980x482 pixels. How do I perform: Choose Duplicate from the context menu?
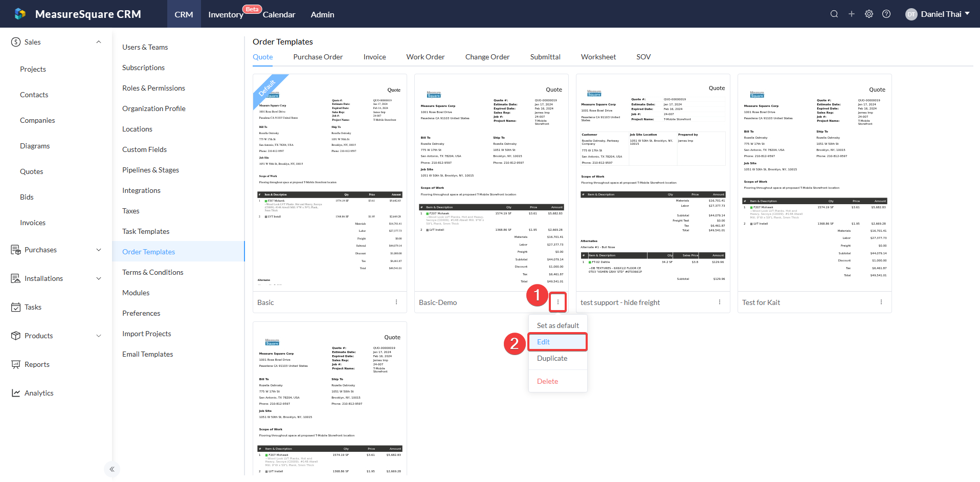coord(558,358)
